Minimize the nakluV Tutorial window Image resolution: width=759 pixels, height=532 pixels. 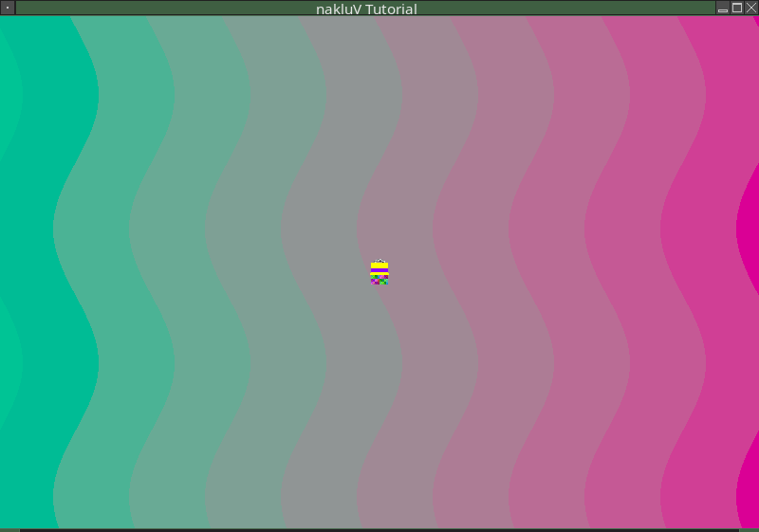pyautogui.click(x=723, y=8)
